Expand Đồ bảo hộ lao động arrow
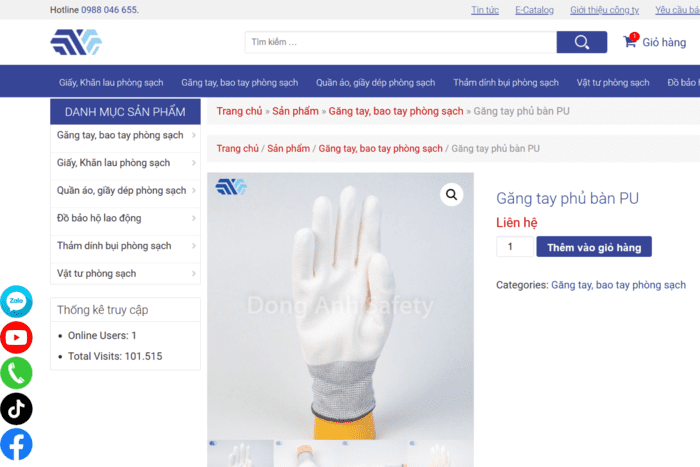The image size is (700, 467). [194, 218]
